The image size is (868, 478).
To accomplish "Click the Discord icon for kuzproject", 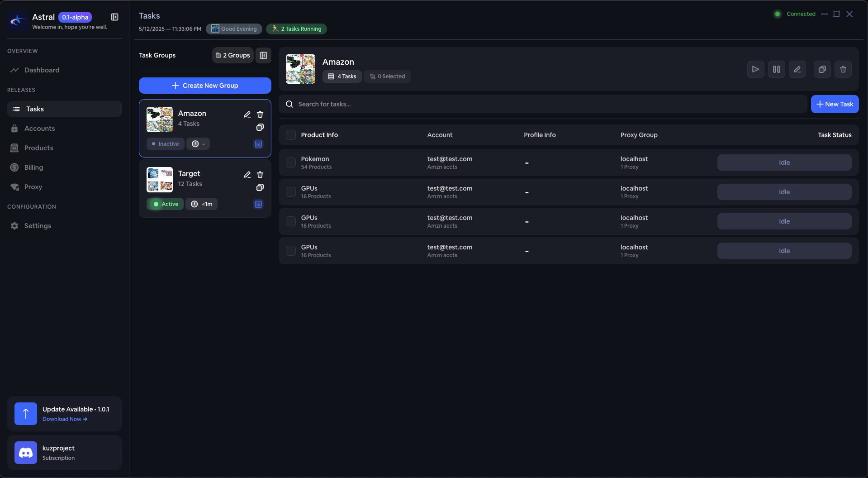I will [x=26, y=453].
